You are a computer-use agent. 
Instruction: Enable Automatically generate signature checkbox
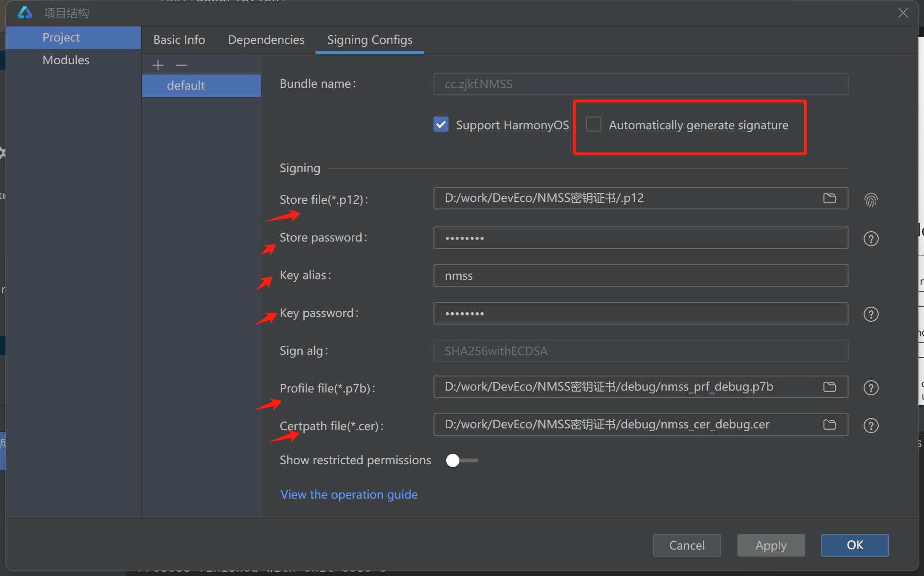pos(593,125)
